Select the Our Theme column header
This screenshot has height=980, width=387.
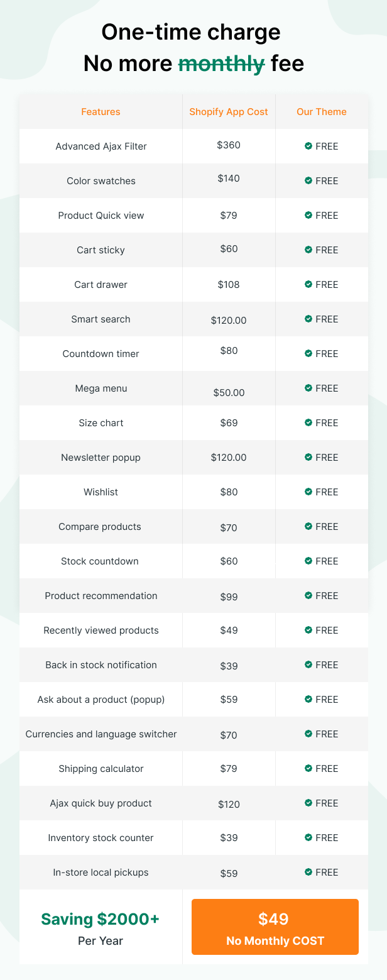322,112
